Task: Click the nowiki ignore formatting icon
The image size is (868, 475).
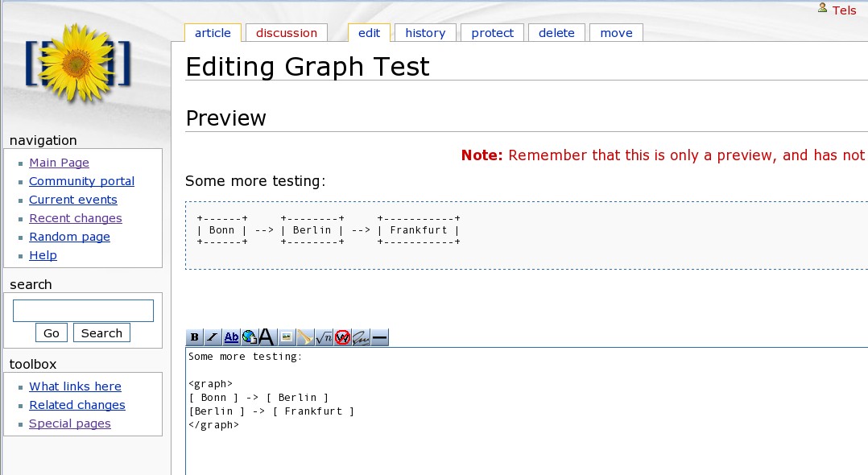Action: (x=342, y=337)
